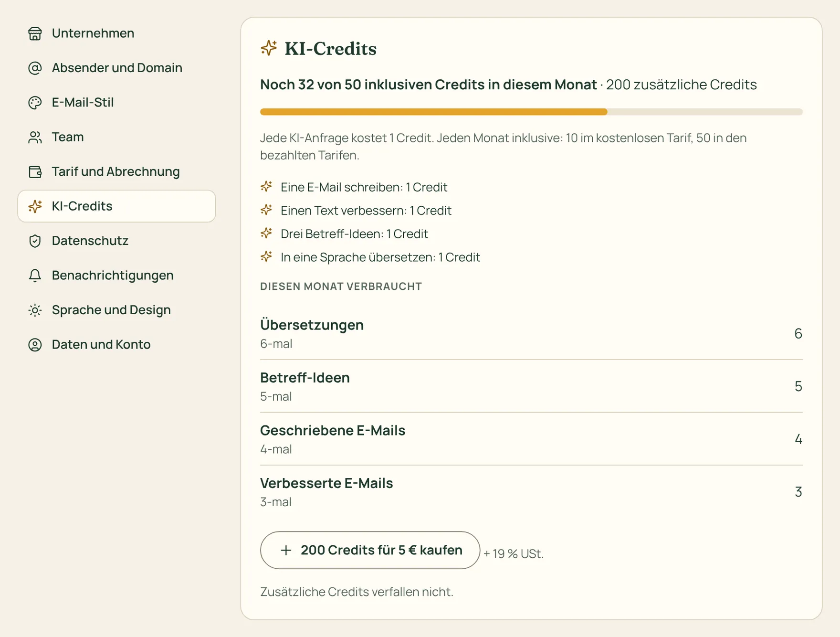
Task: Click the sparkle bullet before Drei Betreff-Ideen
Action: click(x=266, y=233)
